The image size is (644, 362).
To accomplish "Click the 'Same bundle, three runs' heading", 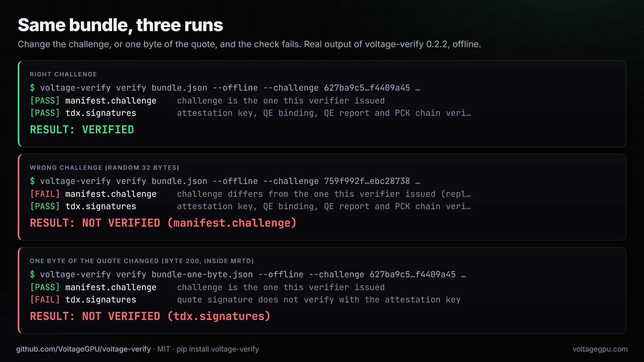I will [120, 25].
